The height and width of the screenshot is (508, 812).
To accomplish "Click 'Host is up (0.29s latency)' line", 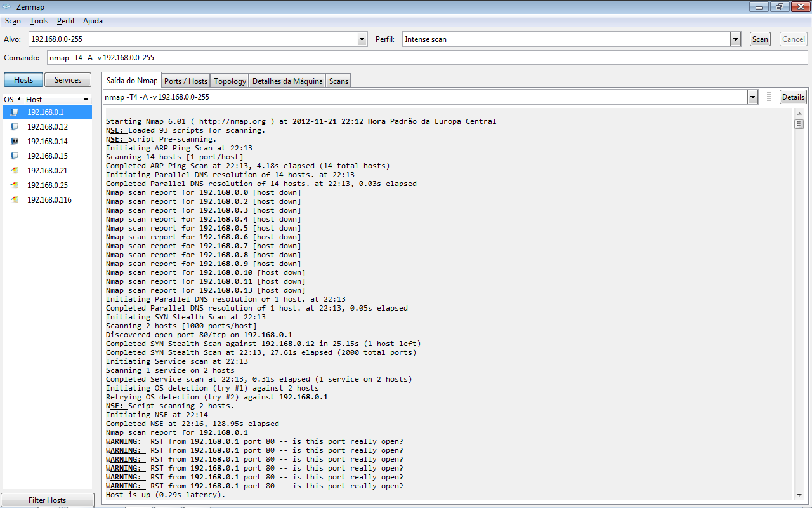I will [166, 495].
